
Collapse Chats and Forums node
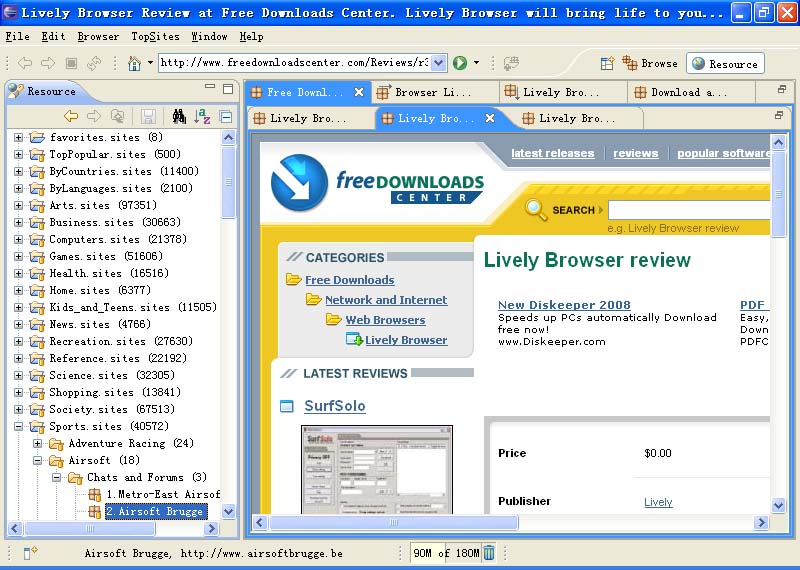[57, 478]
